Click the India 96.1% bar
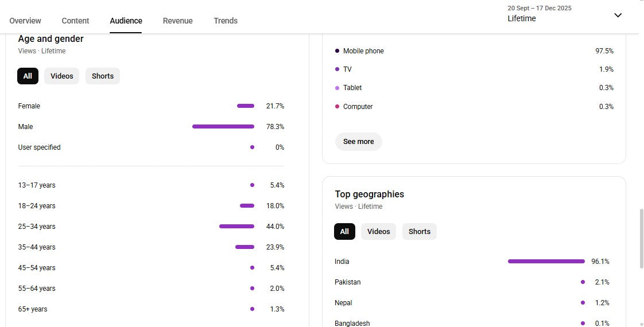 pos(546,262)
